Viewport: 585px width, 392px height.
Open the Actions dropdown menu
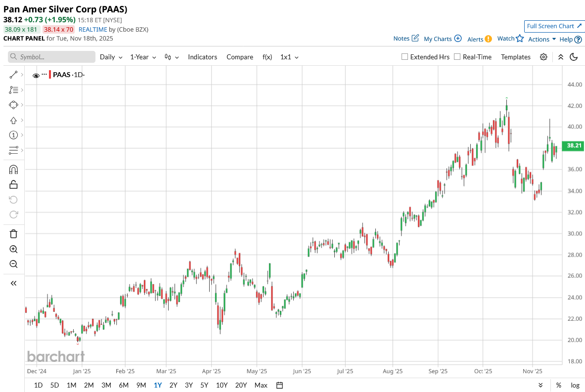[542, 39]
